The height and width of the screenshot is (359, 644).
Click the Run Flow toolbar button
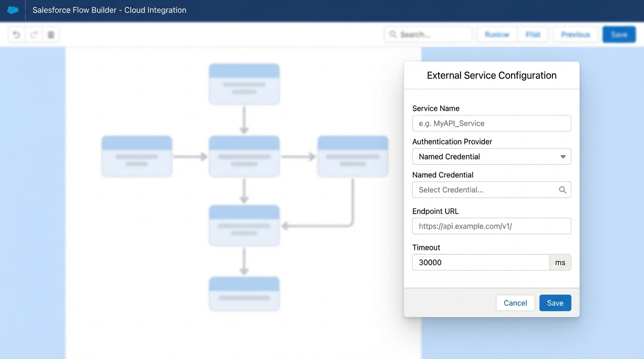(x=497, y=34)
